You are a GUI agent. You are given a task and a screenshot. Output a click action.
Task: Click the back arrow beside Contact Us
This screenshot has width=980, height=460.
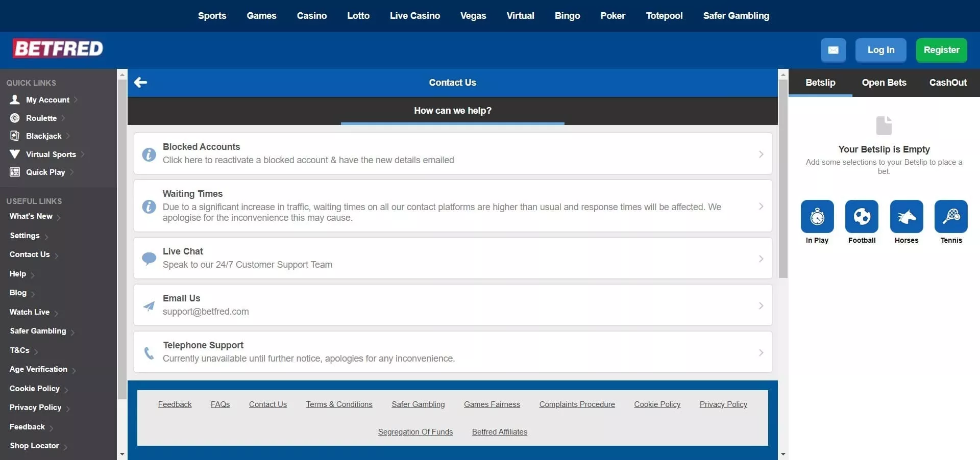140,83
